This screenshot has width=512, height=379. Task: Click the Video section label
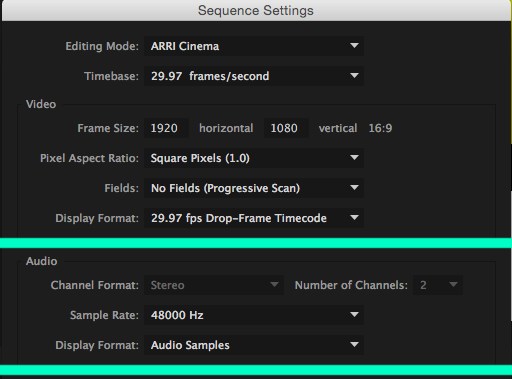(x=41, y=104)
